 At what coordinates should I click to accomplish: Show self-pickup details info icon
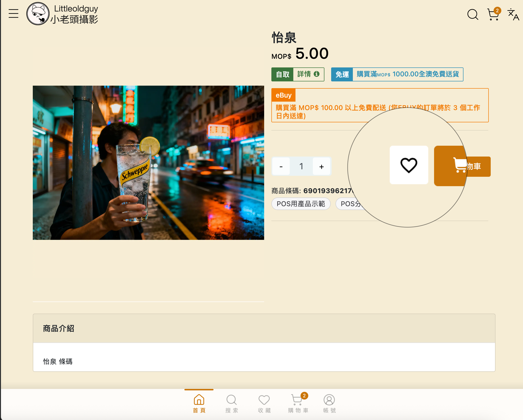316,74
